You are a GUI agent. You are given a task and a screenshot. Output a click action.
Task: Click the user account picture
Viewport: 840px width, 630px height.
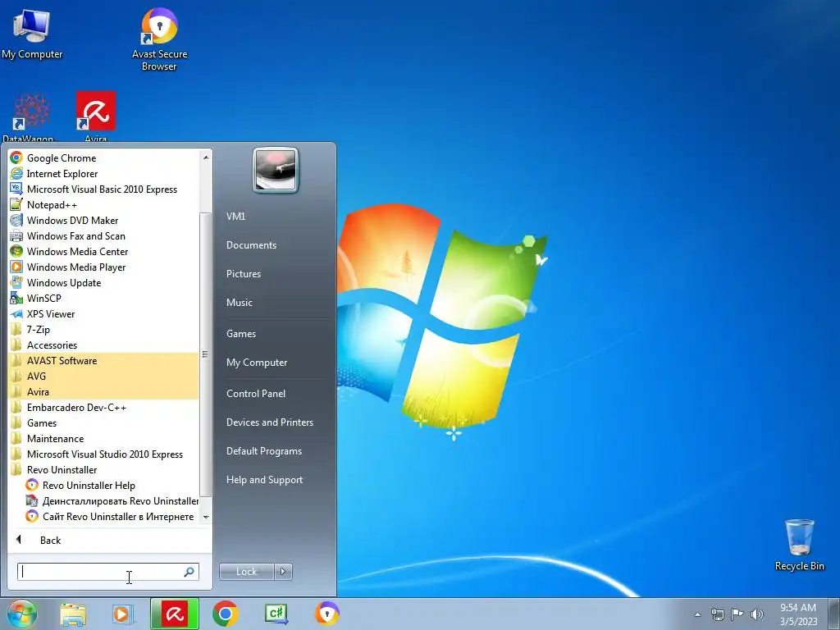point(276,171)
